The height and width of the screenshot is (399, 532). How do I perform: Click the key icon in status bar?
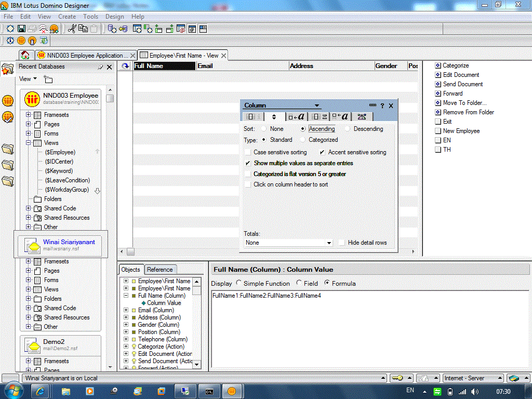(397, 378)
